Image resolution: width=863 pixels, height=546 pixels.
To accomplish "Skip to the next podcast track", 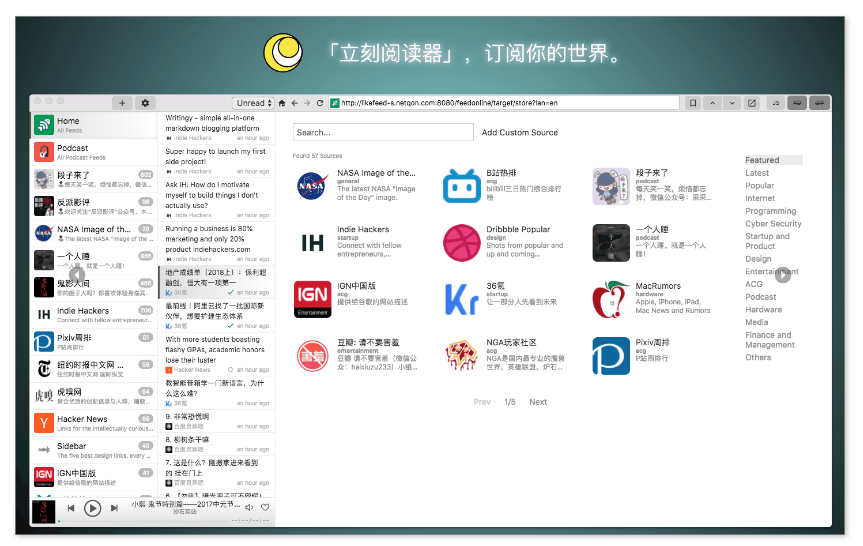I will [x=114, y=508].
